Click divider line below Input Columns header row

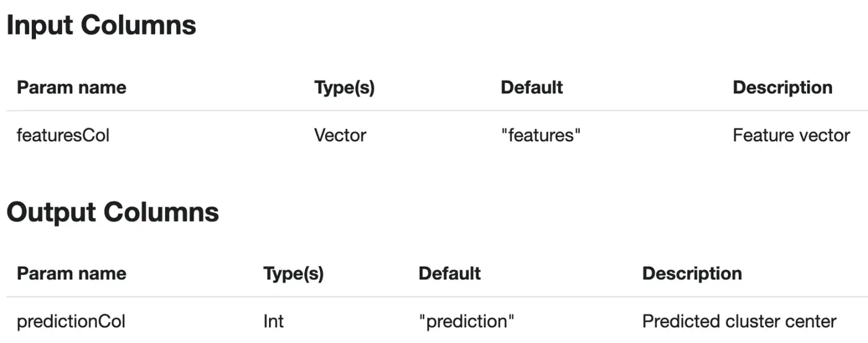tap(434, 111)
